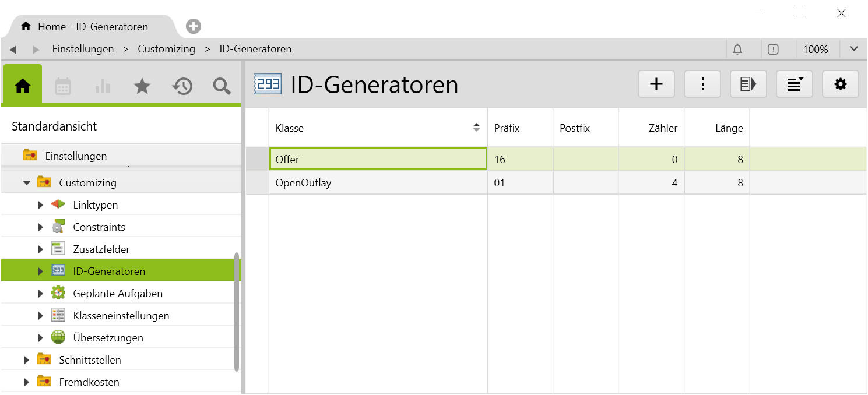
Task: Select Klasseneinstellungen in the navigation tree
Action: [121, 316]
